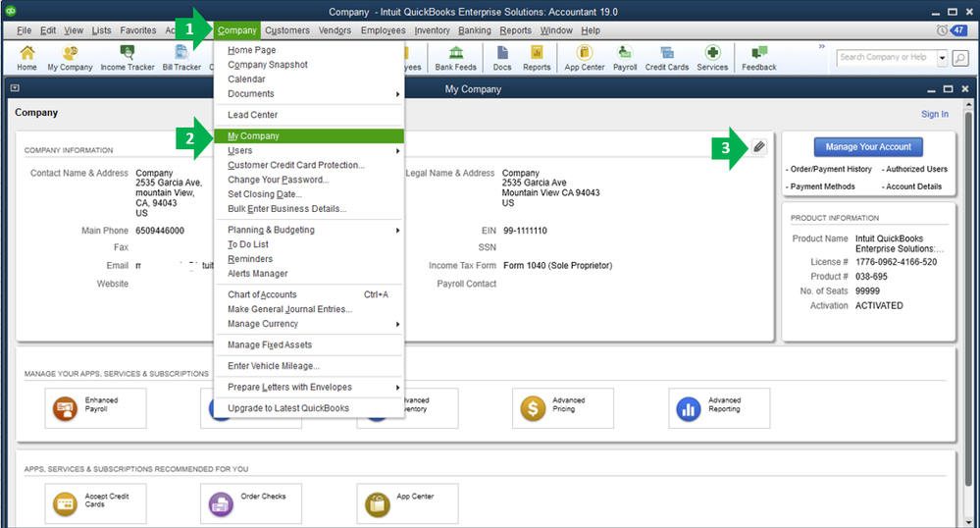
Task: Open the Docs toolbar icon
Action: (502, 58)
